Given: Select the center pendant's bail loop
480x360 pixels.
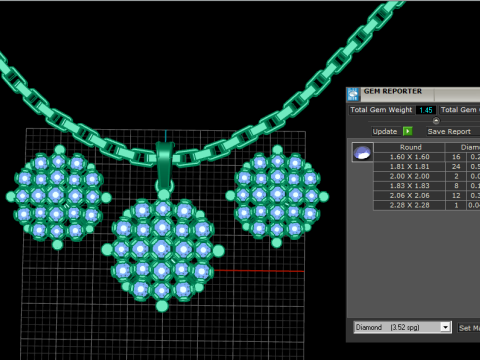Looking at the screenshot, I should 165,167.
